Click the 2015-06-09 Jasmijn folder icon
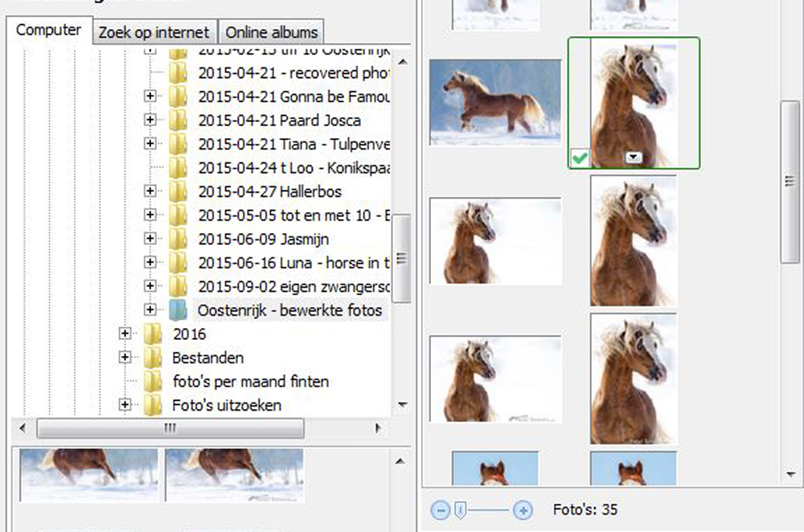This screenshot has height=532, width=804. pos(178,239)
